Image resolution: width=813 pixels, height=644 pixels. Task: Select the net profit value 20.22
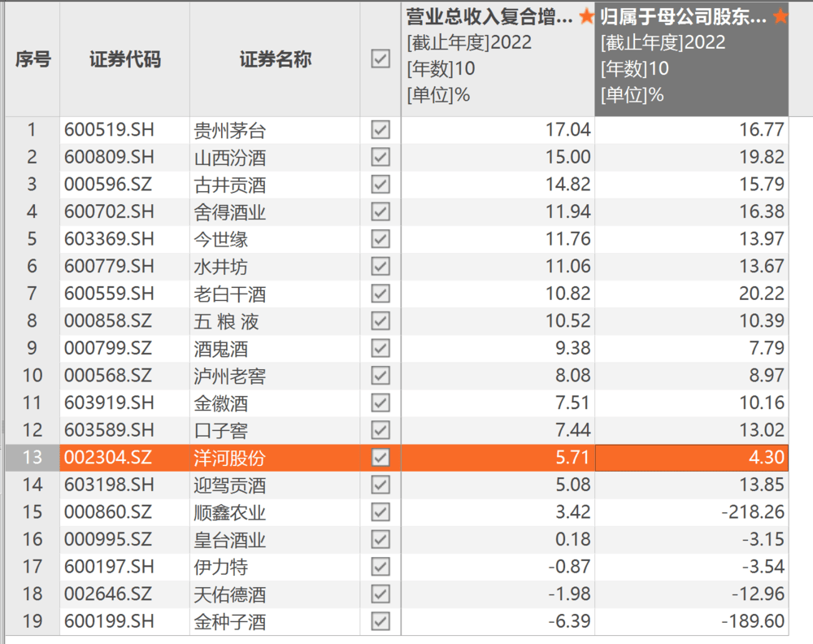762,294
